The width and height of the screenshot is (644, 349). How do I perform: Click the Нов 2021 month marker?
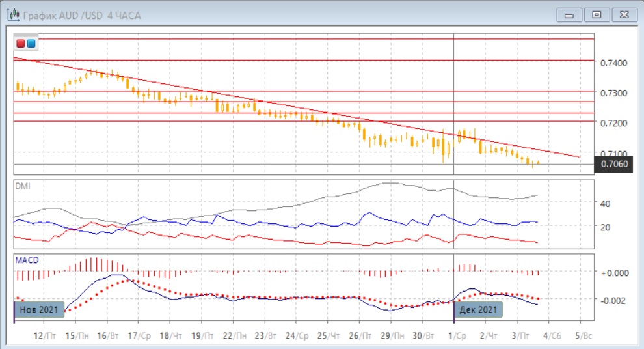[x=40, y=308]
